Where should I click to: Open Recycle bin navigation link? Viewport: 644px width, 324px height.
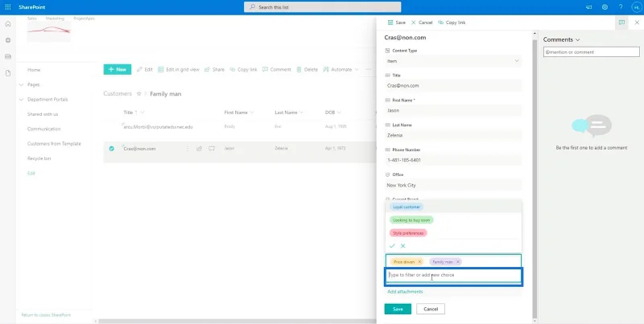39,158
